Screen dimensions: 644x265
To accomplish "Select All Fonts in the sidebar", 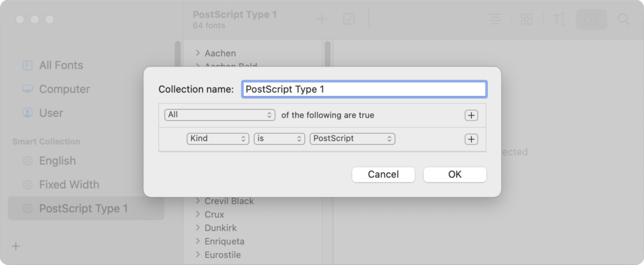I will click(x=60, y=65).
